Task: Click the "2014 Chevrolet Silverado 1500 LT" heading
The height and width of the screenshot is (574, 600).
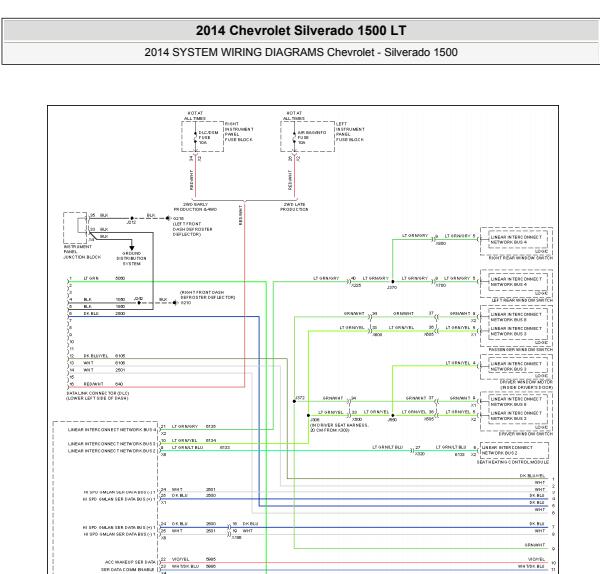Action: (x=301, y=30)
